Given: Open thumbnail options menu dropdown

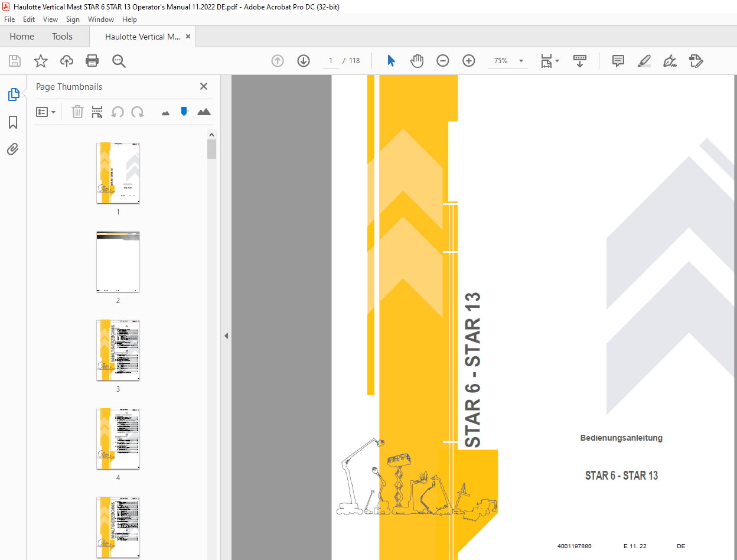Looking at the screenshot, I should pyautogui.click(x=46, y=112).
